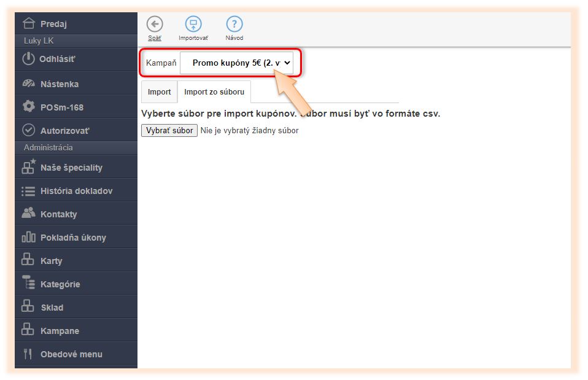The image size is (588, 380).
Task: Click the Odhlásiť power icon
Action: coord(28,60)
